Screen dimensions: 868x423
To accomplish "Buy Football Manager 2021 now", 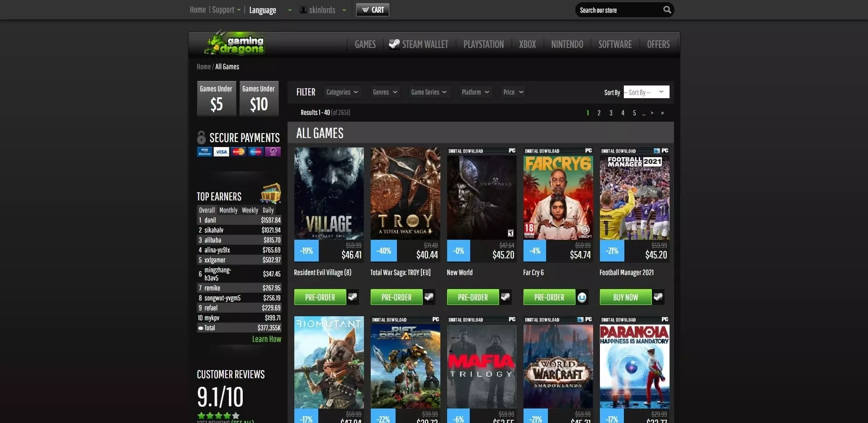I will (x=626, y=297).
